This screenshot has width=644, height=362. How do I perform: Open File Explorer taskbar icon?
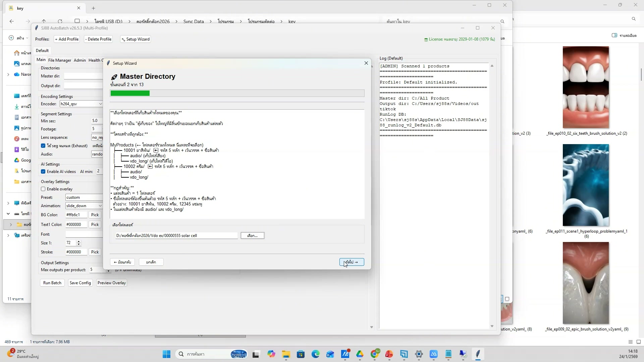286,354
